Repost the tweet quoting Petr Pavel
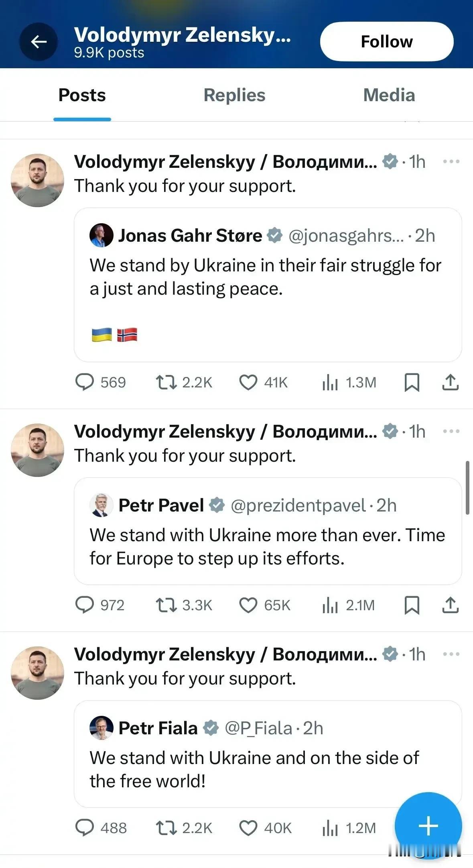Screen dimensions: 473x868 (x=184, y=605)
